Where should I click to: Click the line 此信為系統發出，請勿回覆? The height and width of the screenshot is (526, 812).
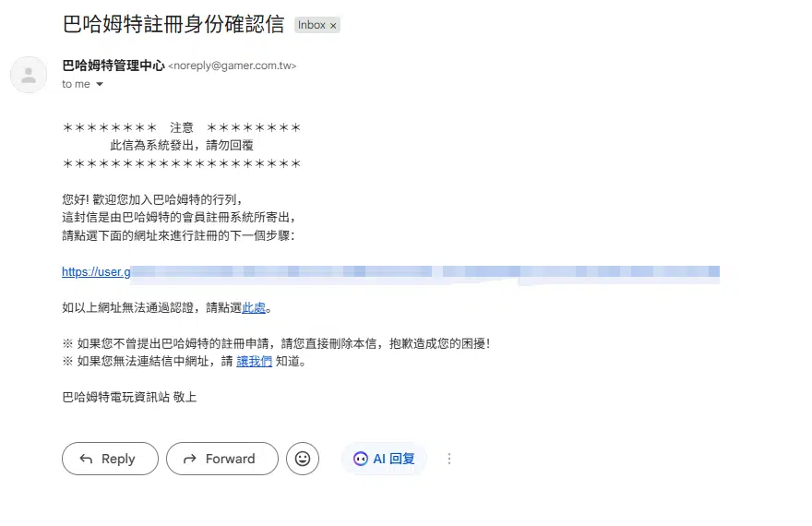(182, 146)
